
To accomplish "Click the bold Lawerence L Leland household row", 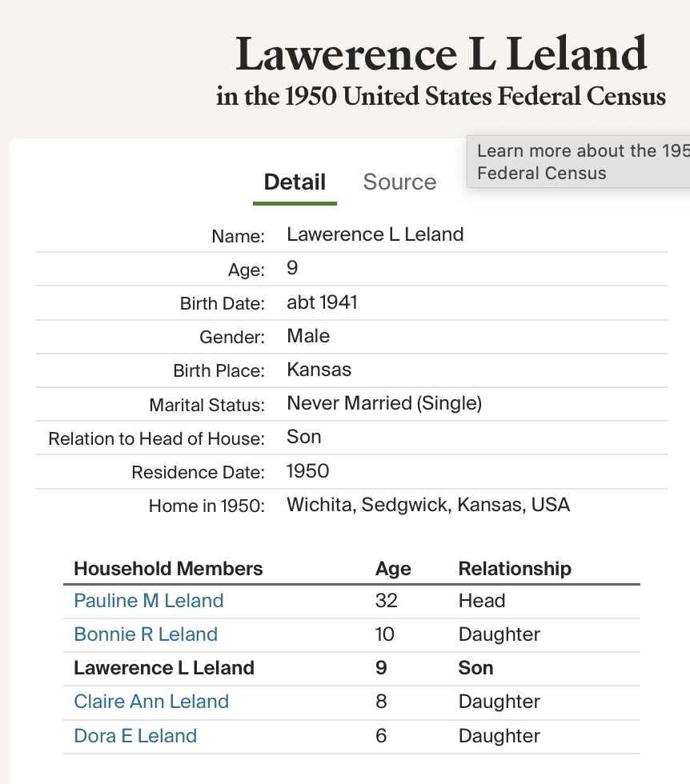I will 164,668.
